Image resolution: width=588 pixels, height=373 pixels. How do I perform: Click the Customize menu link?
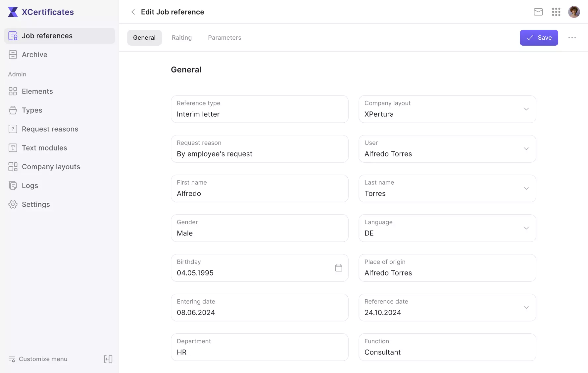[43, 359]
